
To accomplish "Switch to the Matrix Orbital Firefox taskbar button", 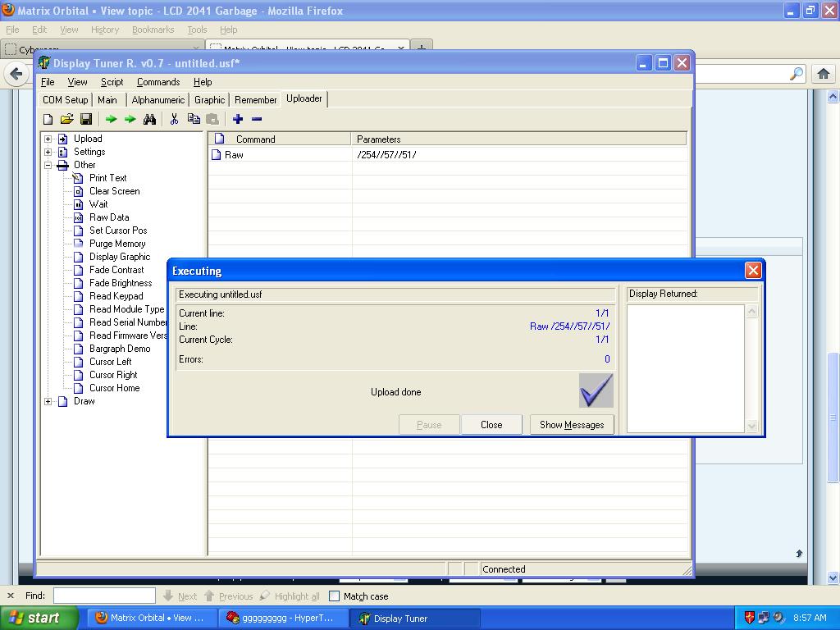I will [x=152, y=619].
